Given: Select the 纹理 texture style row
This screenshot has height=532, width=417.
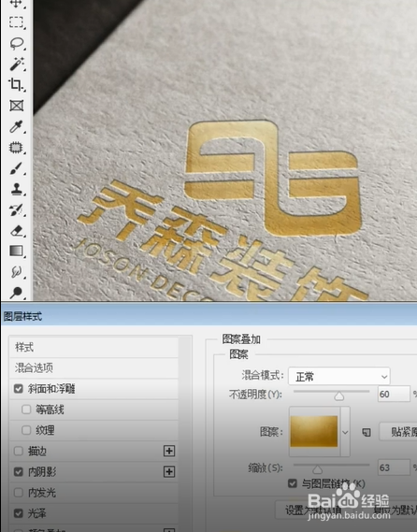Looking at the screenshot, I should pos(93,430).
